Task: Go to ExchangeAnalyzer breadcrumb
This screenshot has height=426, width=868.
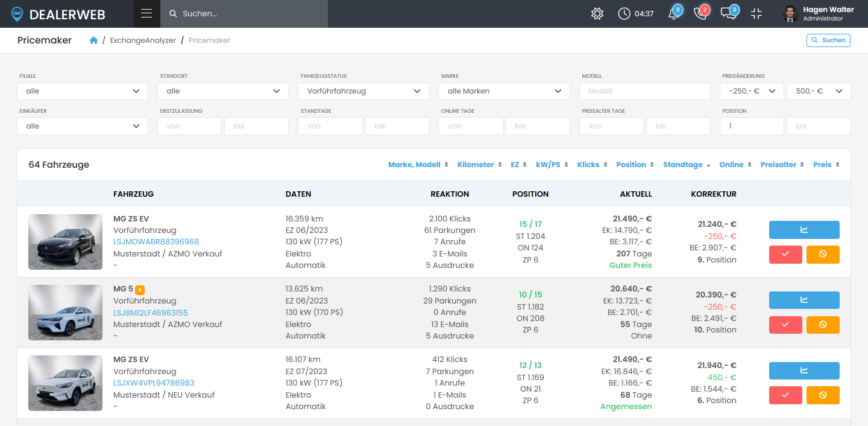Action: pyautogui.click(x=143, y=40)
